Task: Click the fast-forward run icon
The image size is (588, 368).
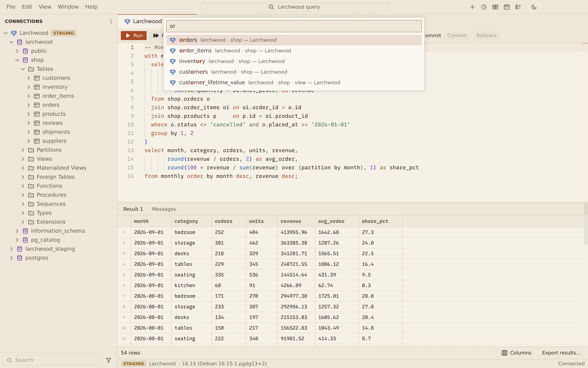Action: (156, 36)
